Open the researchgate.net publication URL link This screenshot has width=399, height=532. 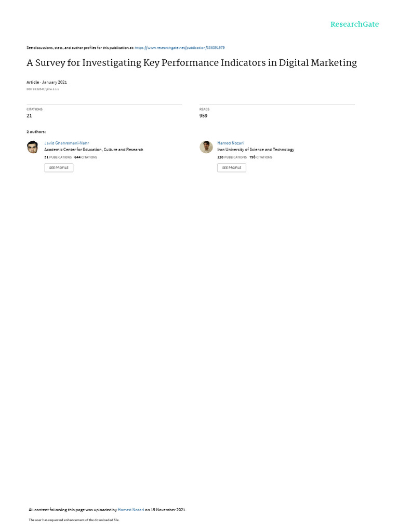[x=179, y=48]
